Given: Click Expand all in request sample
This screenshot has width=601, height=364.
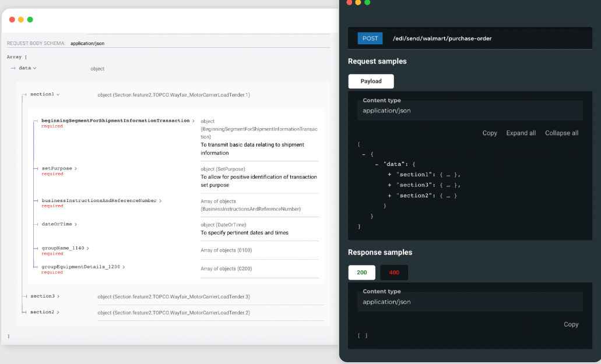Looking at the screenshot, I should pos(521,133).
